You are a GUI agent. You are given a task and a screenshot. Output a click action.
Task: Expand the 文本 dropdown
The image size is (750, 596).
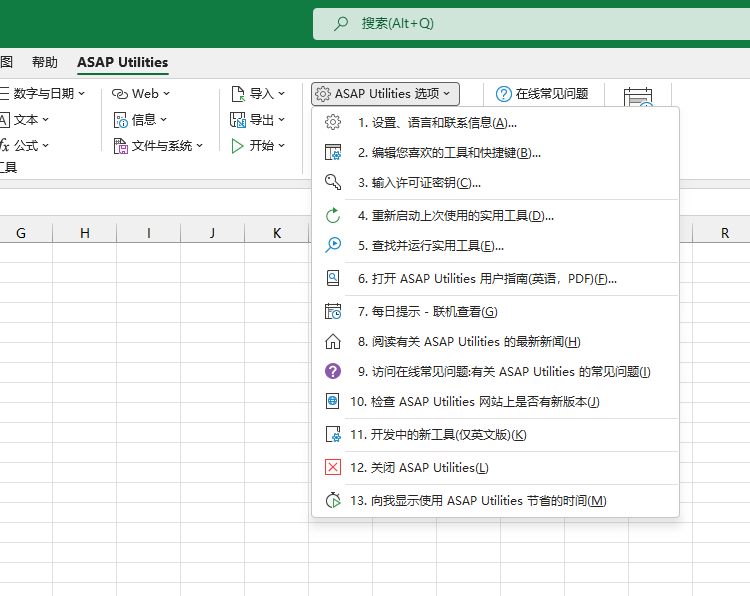[45, 120]
